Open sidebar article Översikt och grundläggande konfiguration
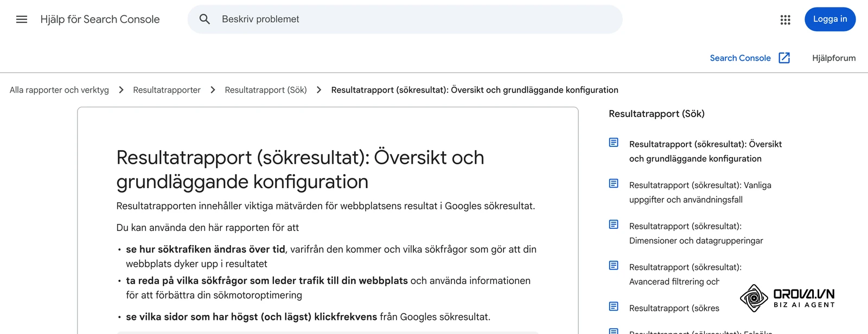The image size is (868, 334). pyautogui.click(x=705, y=151)
